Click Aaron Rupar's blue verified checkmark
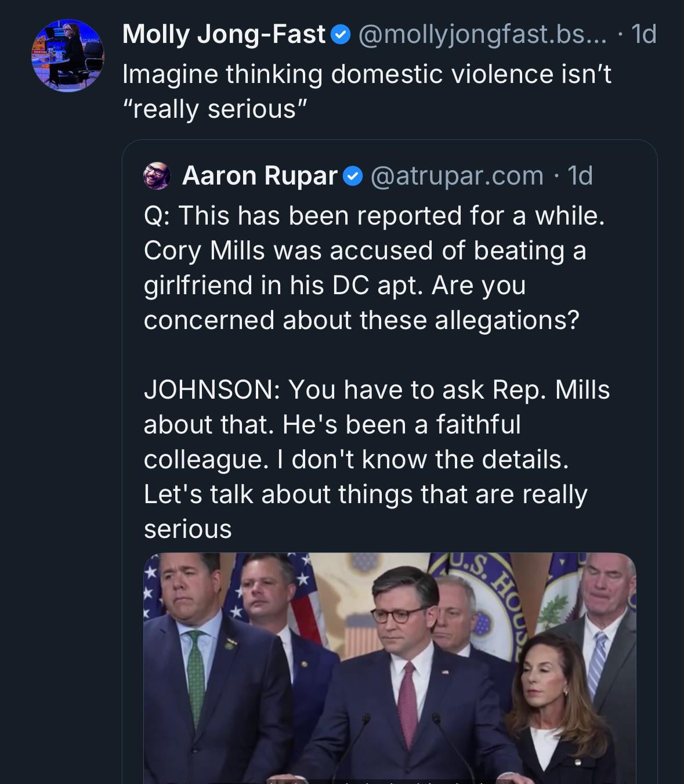Viewport: 684px width, 784px height. point(353,176)
